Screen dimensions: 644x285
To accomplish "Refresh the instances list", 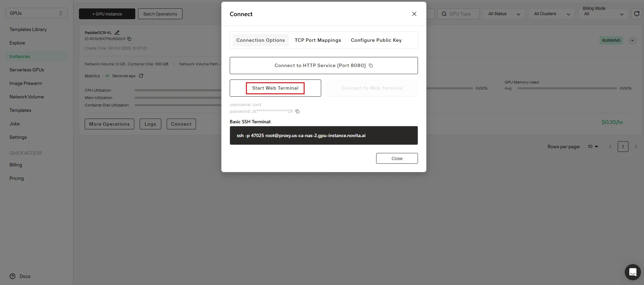I will [x=637, y=14].
